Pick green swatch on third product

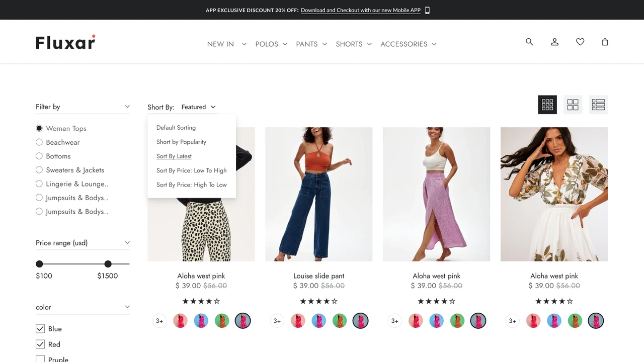pos(457,321)
